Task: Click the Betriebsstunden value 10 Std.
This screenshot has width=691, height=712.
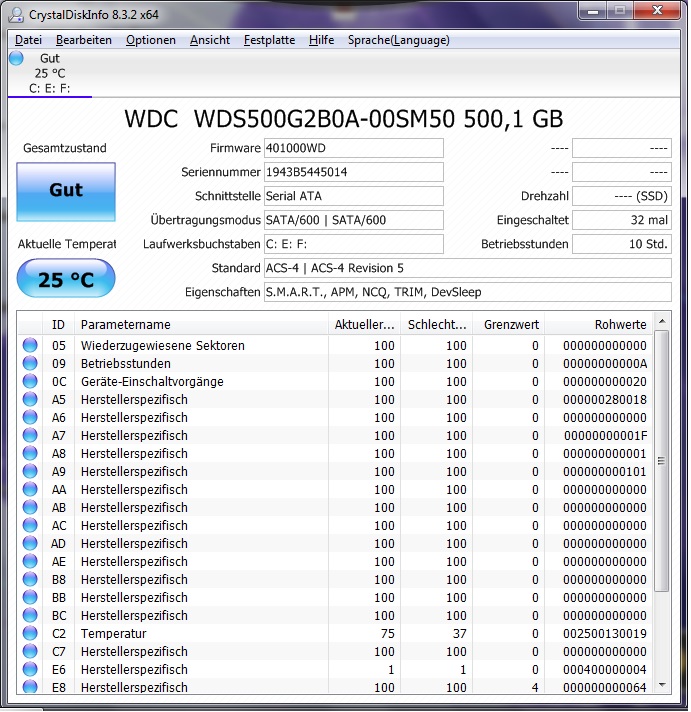Action: click(x=622, y=244)
